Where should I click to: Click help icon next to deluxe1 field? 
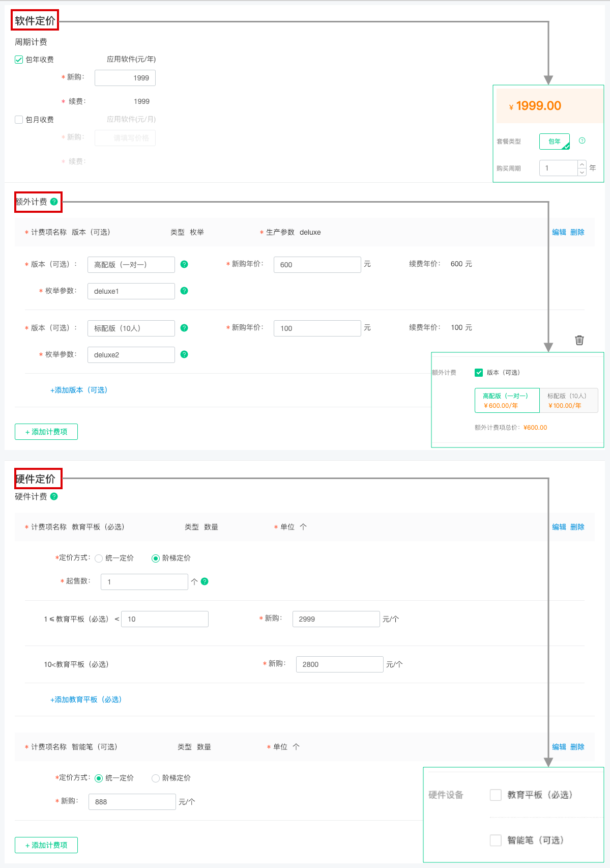pos(184,291)
